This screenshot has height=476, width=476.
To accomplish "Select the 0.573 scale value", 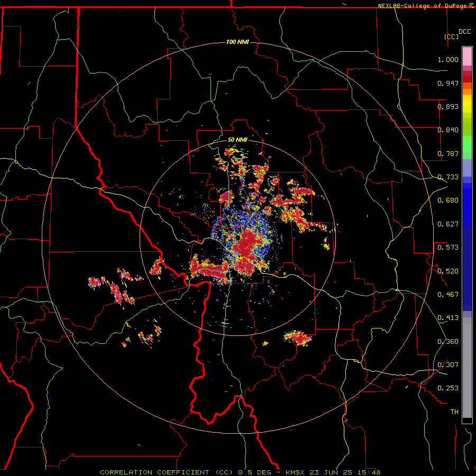I will [448, 248].
